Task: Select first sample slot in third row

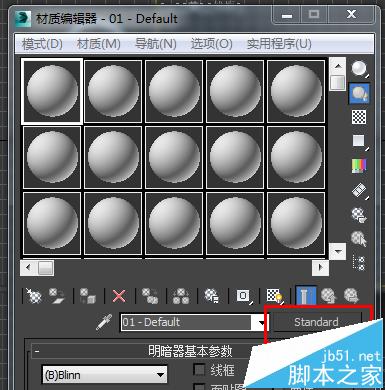Action: pyautogui.click(x=52, y=223)
